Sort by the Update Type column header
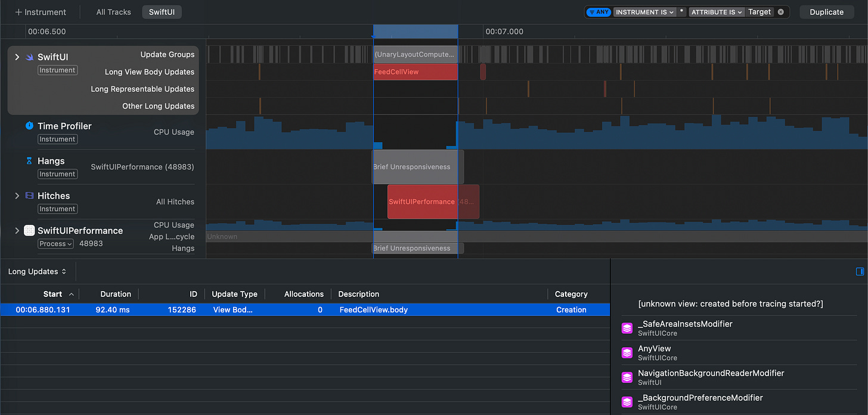This screenshot has height=415, width=868. point(235,294)
